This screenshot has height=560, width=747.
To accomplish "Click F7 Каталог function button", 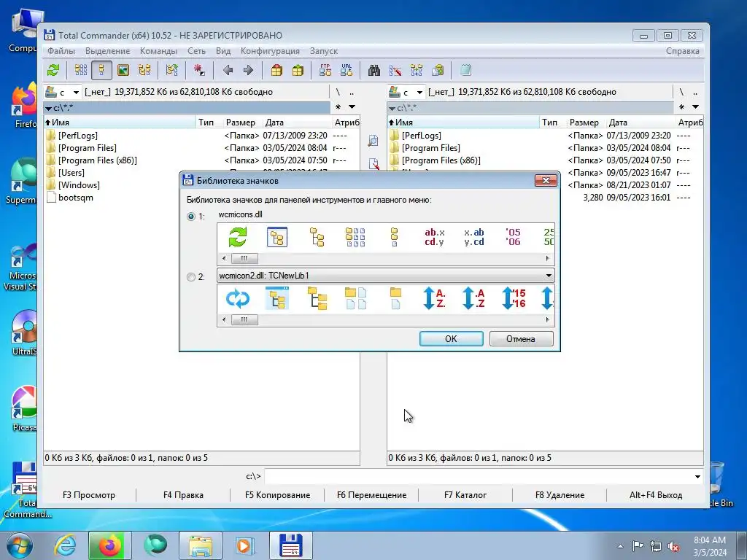I will (465, 495).
